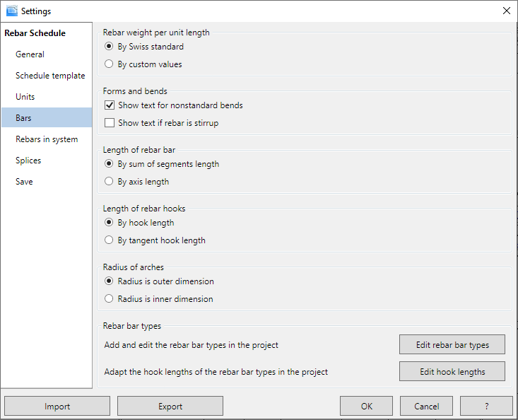
Task: Click the Import button
Action: 57,406
